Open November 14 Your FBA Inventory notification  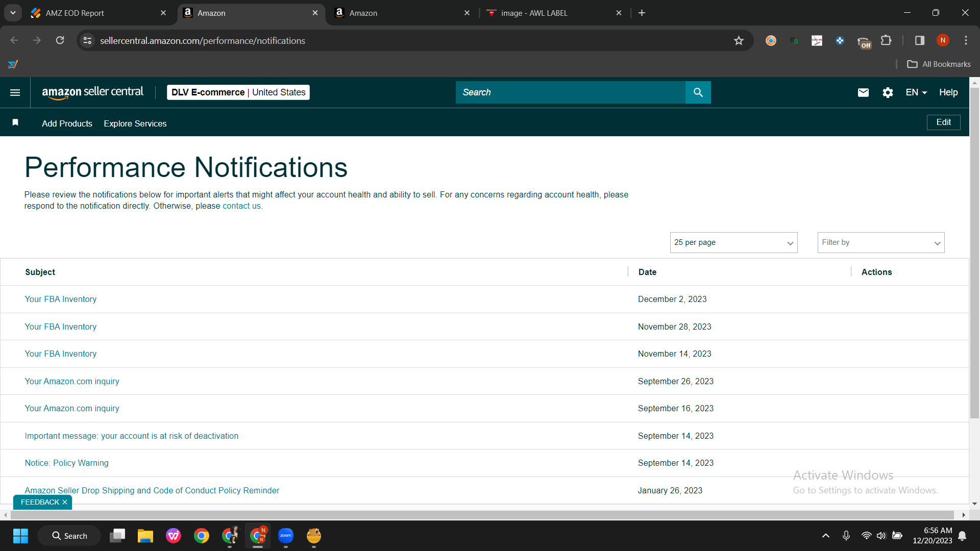pos(61,354)
